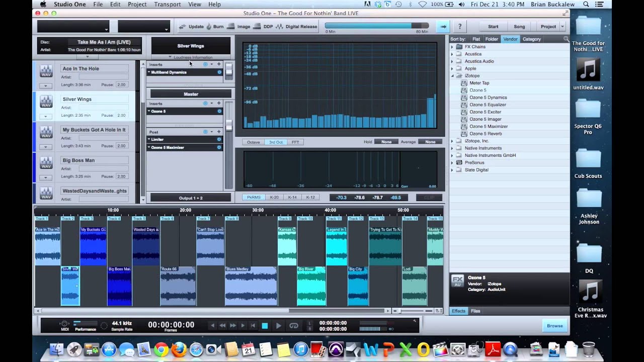Add effect to Post section
The height and width of the screenshot is (362, 644).
coord(219,132)
